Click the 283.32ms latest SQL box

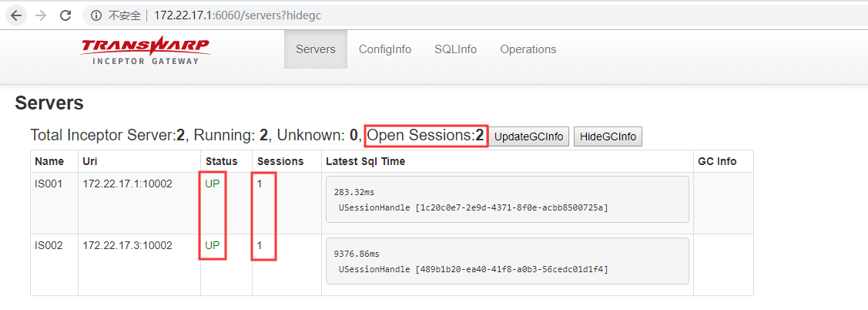(507, 200)
